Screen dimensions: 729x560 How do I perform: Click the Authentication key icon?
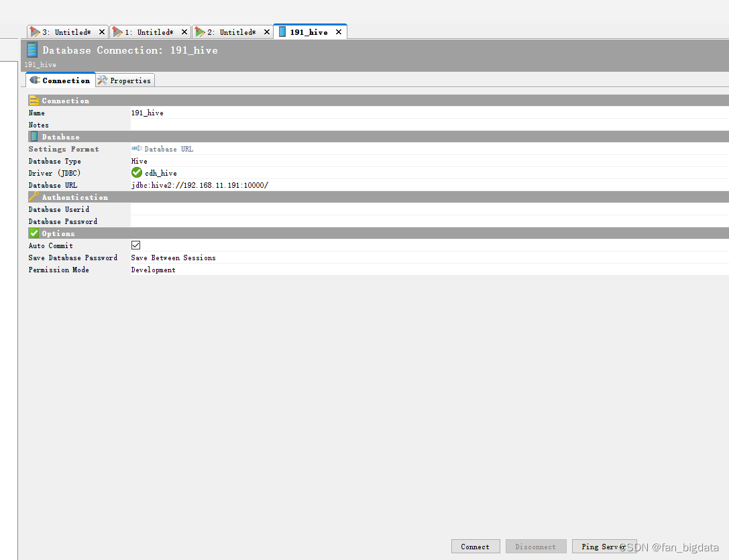34,197
